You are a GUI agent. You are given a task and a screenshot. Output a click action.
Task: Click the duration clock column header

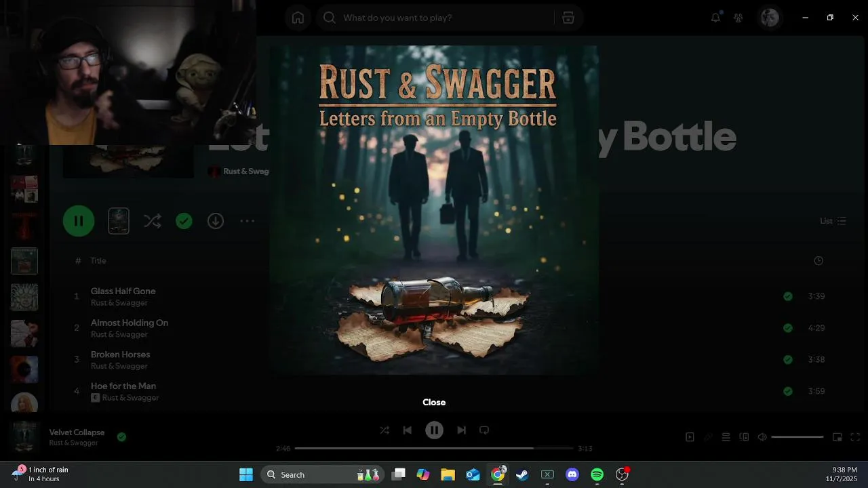click(818, 261)
